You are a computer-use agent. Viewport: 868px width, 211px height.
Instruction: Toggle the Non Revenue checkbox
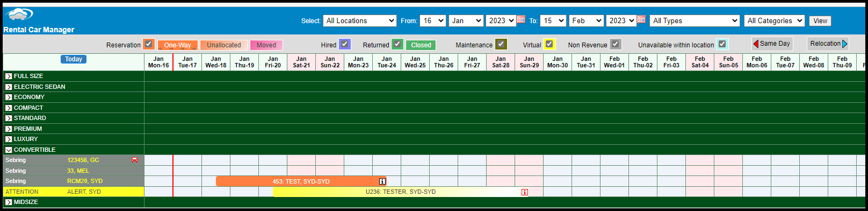point(616,44)
